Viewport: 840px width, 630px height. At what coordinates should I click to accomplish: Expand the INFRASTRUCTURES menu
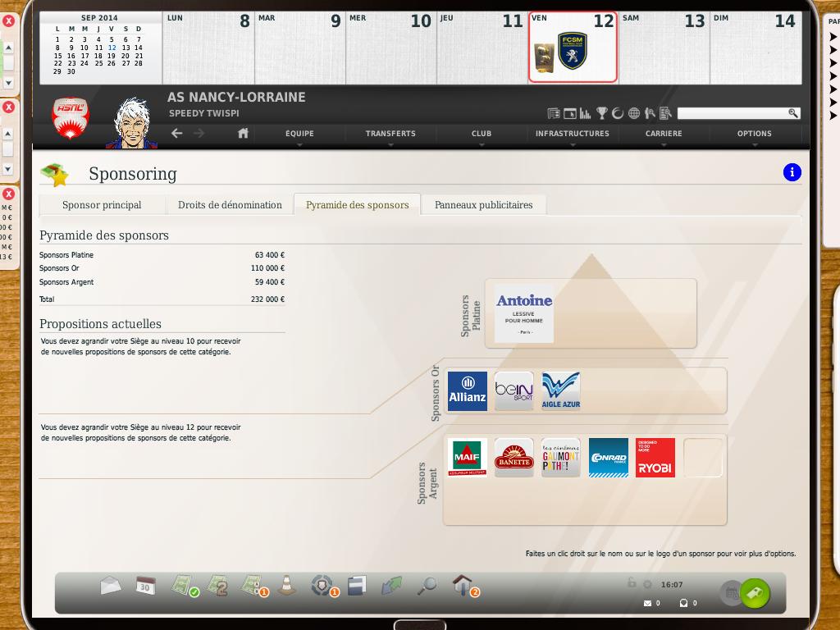572,134
